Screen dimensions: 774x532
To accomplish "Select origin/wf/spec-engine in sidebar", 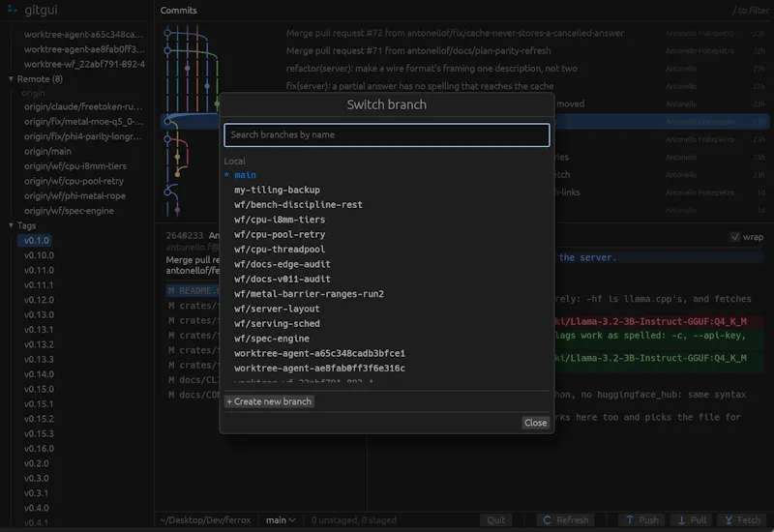I will pos(69,211).
